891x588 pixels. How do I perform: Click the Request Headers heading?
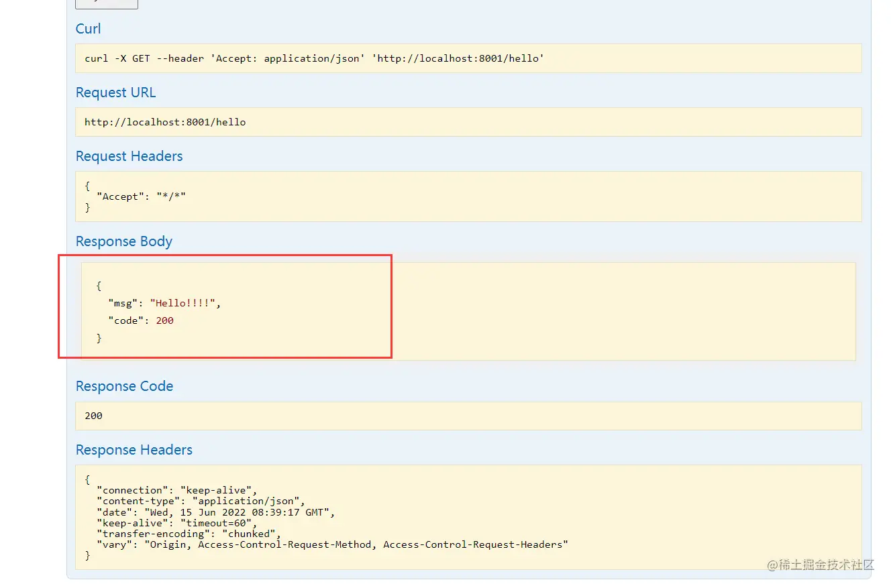129,156
